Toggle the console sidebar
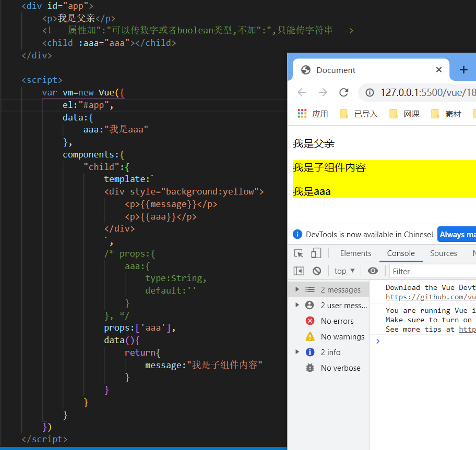Screen dimensions: 476x450 (299, 271)
